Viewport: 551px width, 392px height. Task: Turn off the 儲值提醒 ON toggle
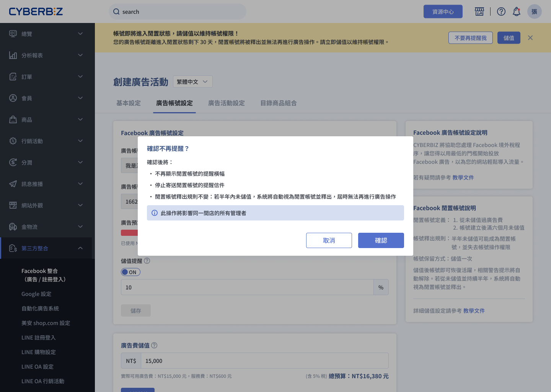(x=130, y=272)
